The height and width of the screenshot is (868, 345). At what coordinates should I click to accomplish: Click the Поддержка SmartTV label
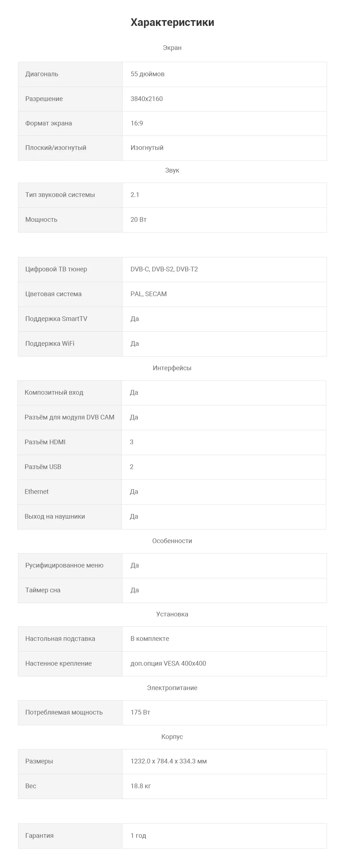coord(56,319)
